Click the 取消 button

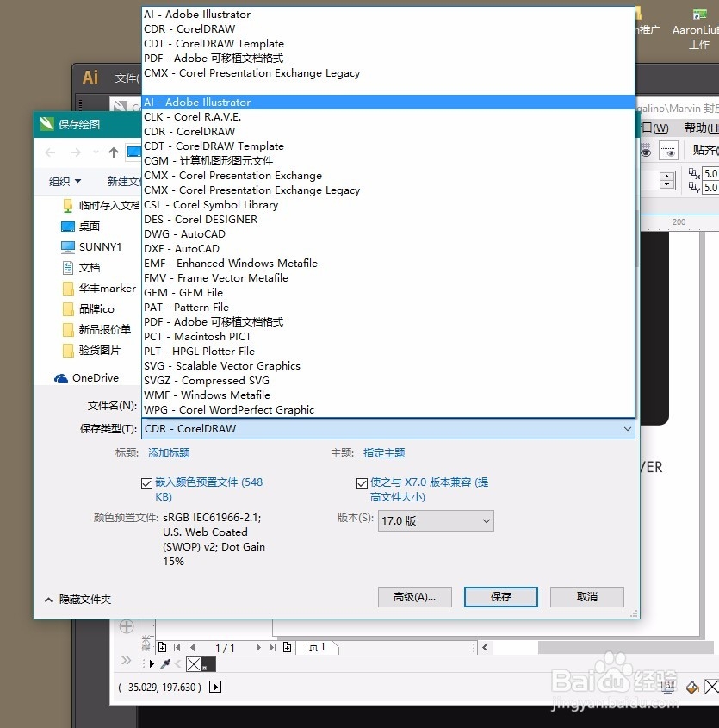pos(586,596)
